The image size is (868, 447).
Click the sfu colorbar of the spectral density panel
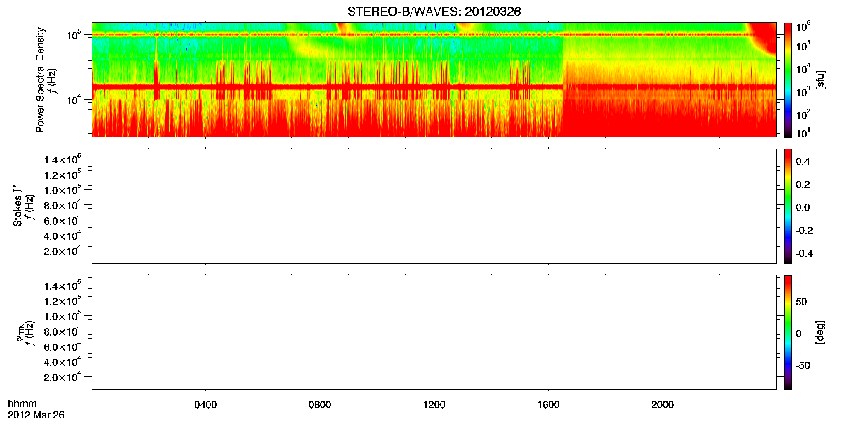[788, 80]
